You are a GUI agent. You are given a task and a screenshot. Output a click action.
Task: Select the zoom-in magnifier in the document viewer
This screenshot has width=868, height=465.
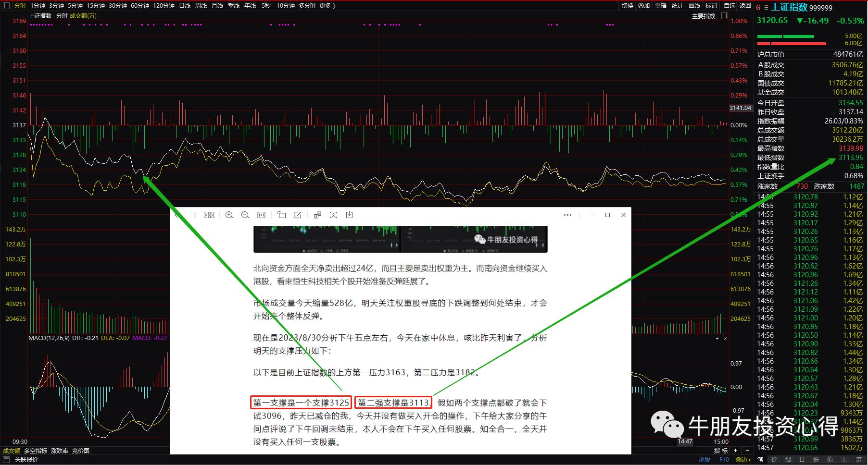(229, 215)
